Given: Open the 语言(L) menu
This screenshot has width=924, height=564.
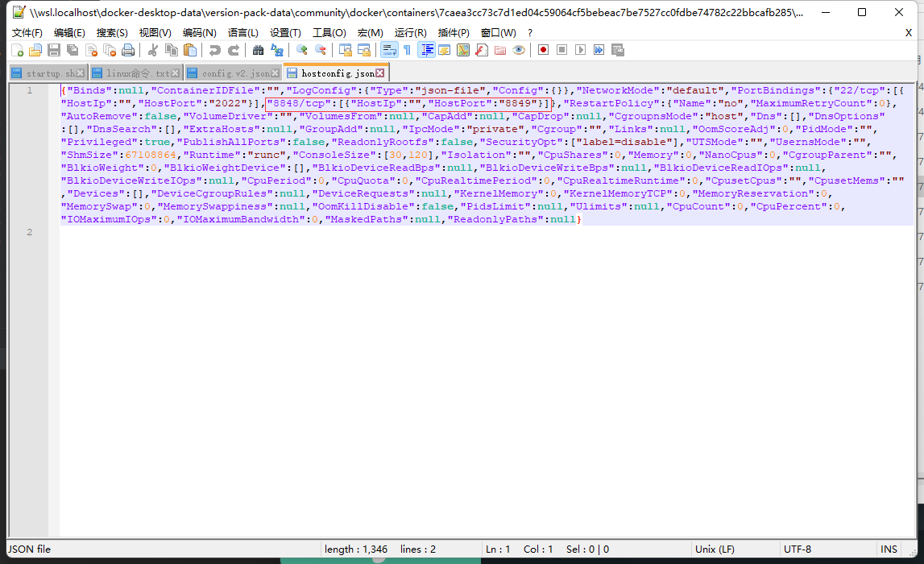Looking at the screenshot, I should 242,33.
